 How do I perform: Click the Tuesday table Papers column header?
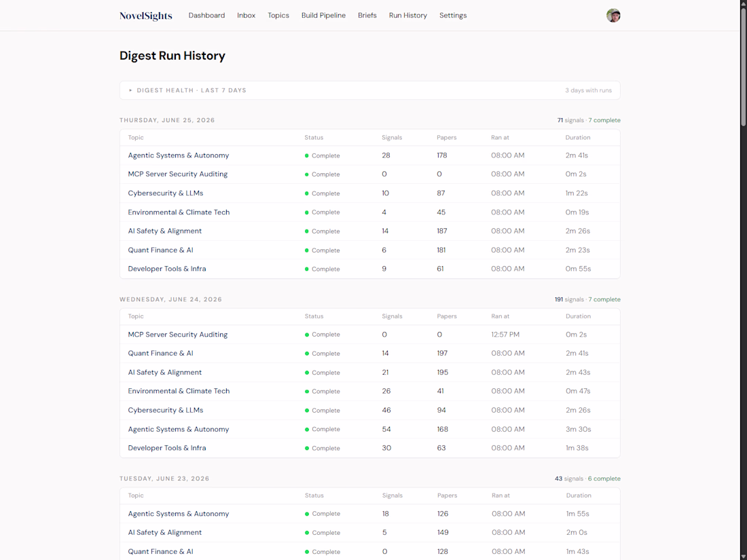click(448, 496)
